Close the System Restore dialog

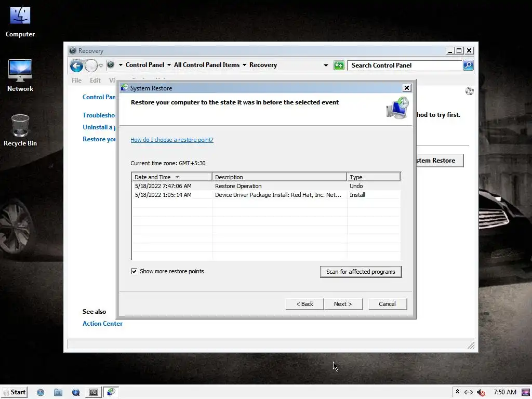coord(406,88)
